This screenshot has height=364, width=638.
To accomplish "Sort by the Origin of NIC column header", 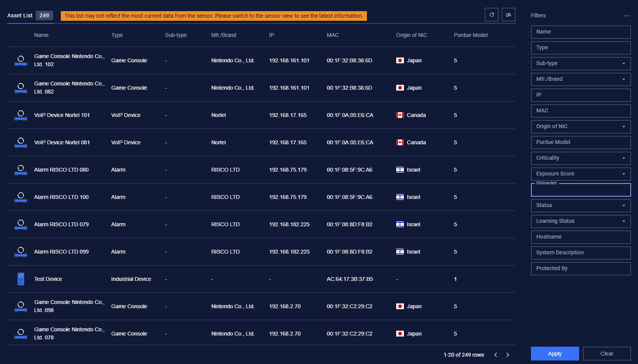I will (x=412, y=35).
